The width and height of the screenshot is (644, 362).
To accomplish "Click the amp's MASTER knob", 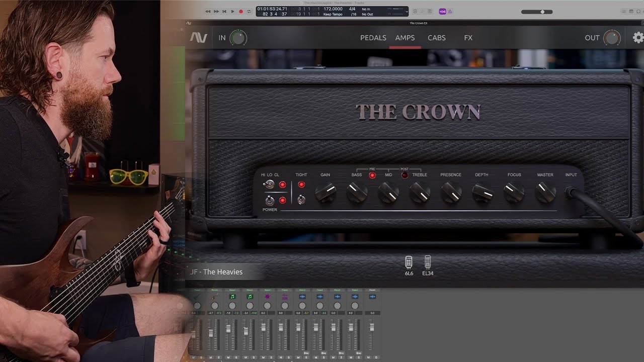I will [x=545, y=192].
